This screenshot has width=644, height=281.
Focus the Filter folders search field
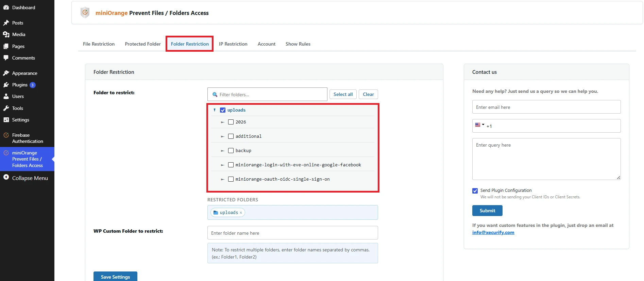tap(267, 94)
